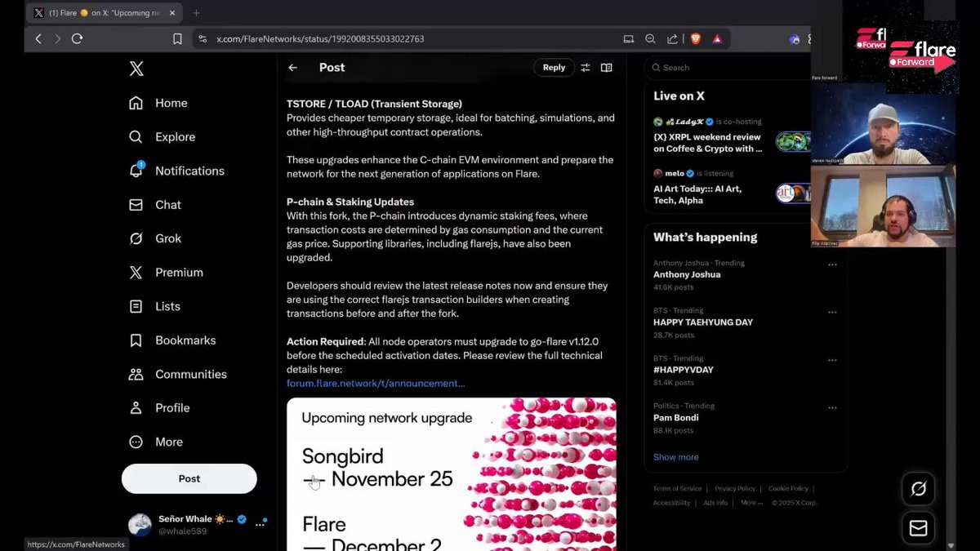This screenshot has width=980, height=551.
Task: Open the Brave Rewards triangle icon
Action: [717, 38]
